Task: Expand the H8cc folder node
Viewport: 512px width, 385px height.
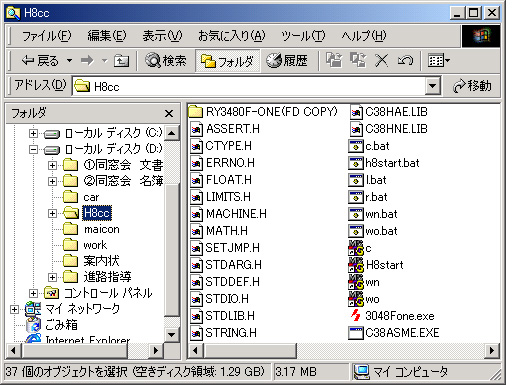Action: [x=52, y=213]
